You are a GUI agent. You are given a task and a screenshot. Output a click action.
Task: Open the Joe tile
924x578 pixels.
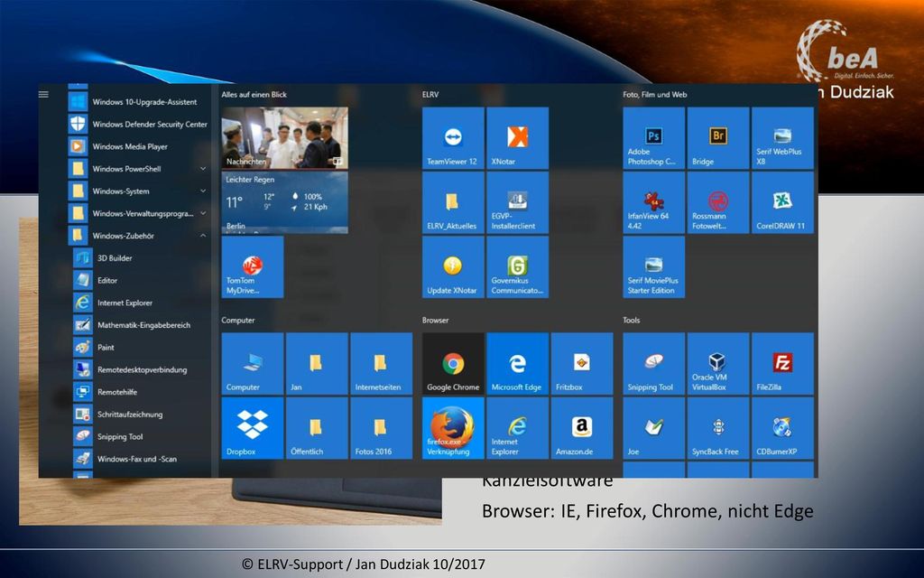(x=654, y=427)
